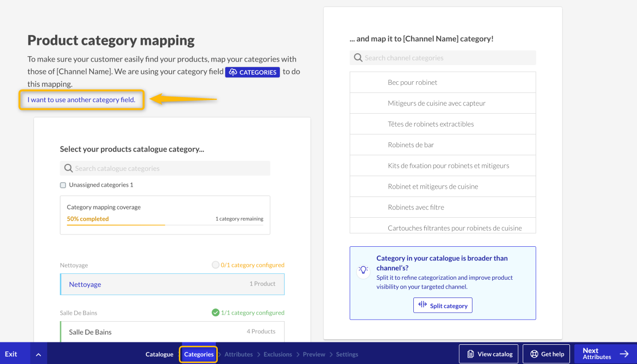
Task: Open the Attributes step in the breadcrumb
Action: (238, 354)
